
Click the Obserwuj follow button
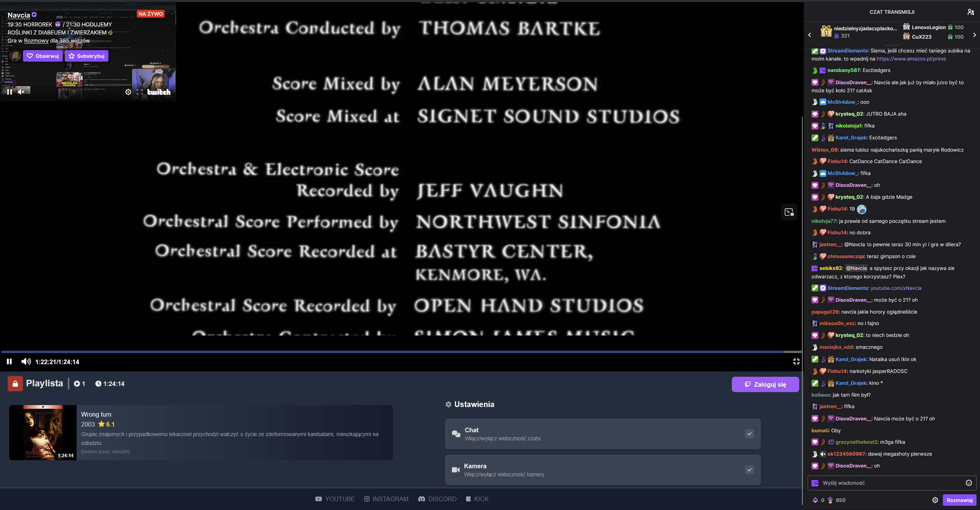(x=43, y=56)
